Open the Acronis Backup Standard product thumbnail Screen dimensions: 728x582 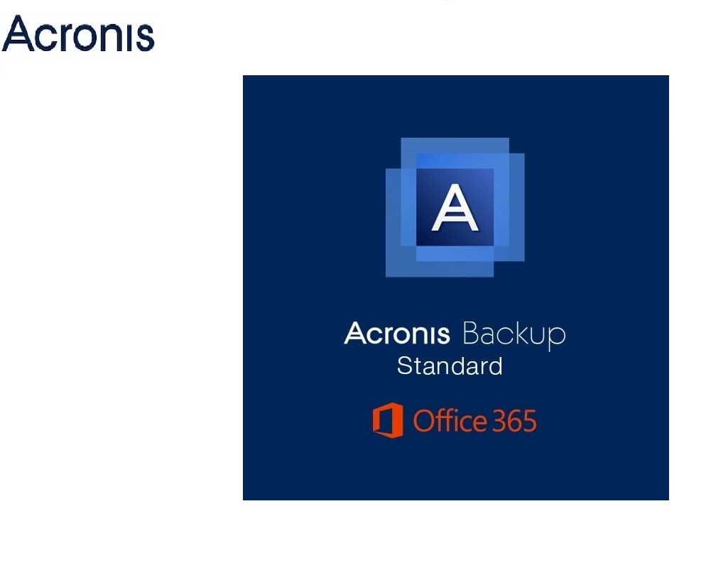455,287
